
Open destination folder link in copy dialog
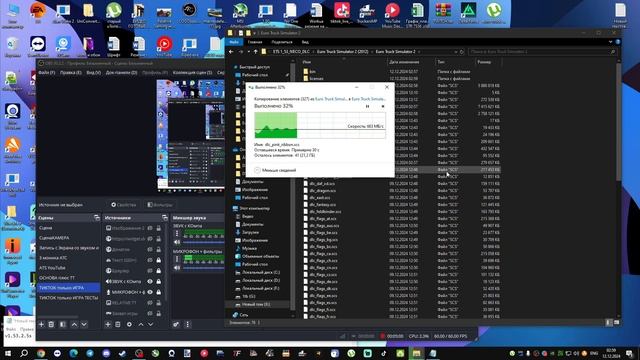point(368,99)
